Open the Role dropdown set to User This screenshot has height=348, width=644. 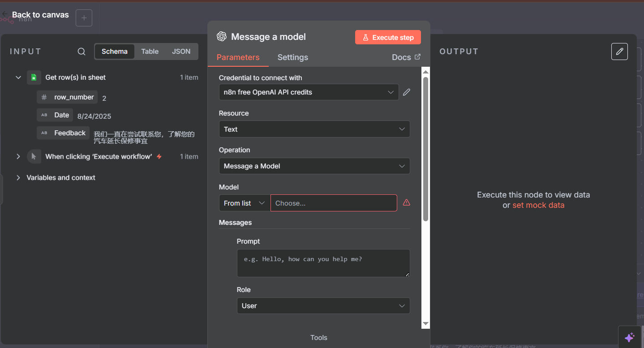click(323, 305)
